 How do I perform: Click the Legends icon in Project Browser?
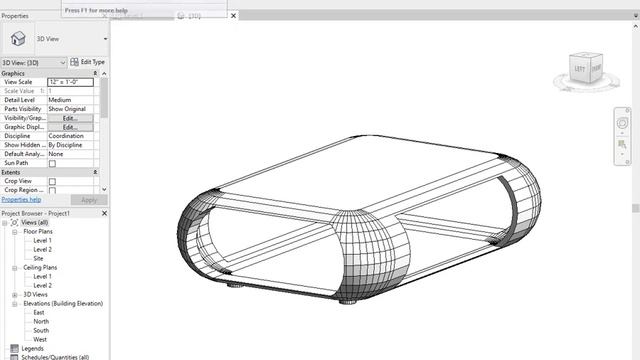click(x=14, y=349)
